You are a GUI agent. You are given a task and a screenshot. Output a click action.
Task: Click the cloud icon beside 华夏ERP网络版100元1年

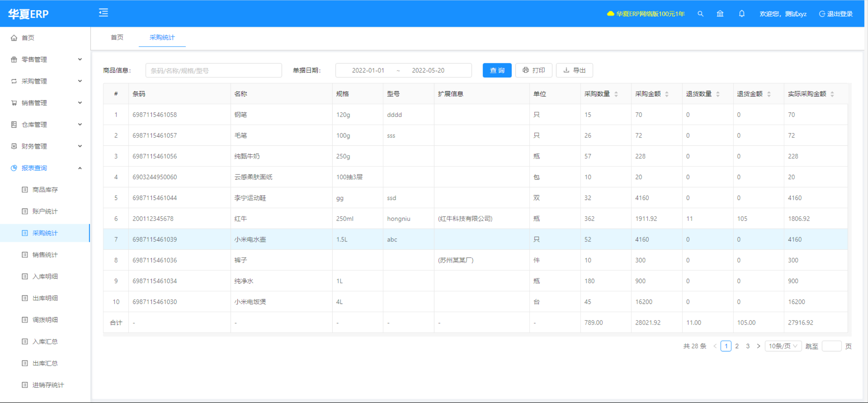(610, 14)
